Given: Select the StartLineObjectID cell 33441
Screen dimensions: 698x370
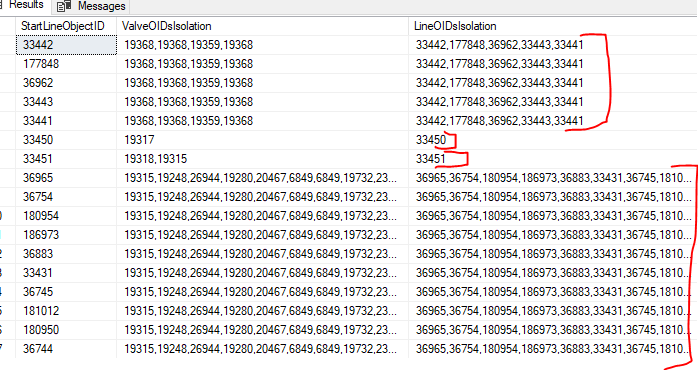Looking at the screenshot, I should tap(66, 121).
